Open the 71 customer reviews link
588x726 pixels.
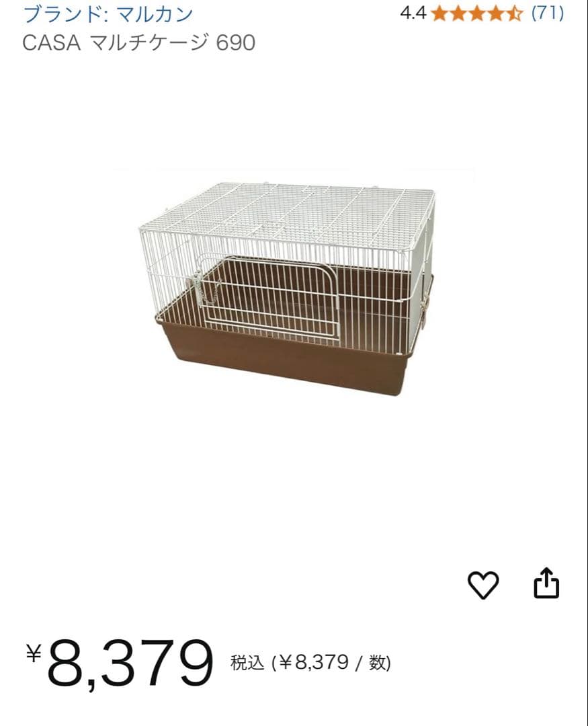[x=548, y=13]
